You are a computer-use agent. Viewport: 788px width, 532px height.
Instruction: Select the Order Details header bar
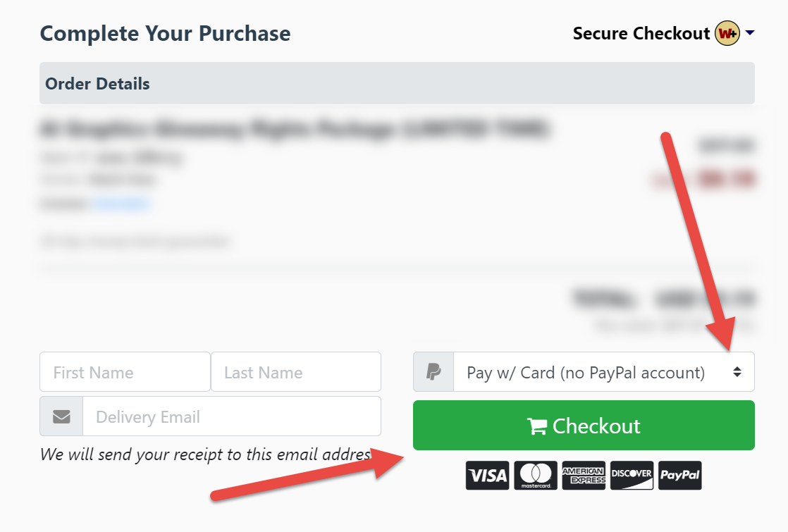coord(397,83)
